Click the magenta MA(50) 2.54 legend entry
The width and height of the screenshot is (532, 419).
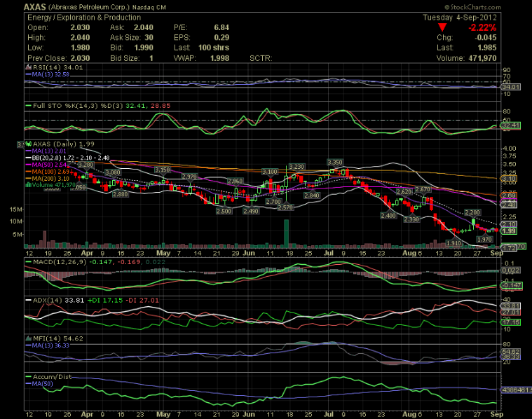point(46,165)
